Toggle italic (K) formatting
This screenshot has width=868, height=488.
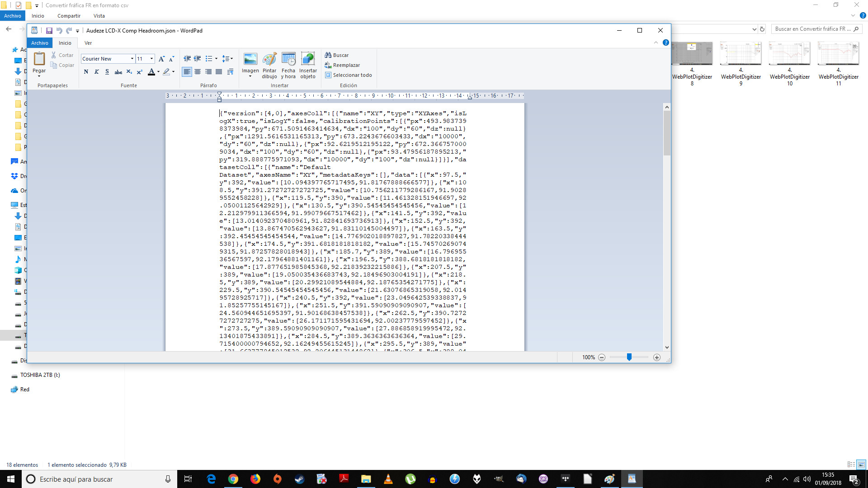[x=96, y=72]
